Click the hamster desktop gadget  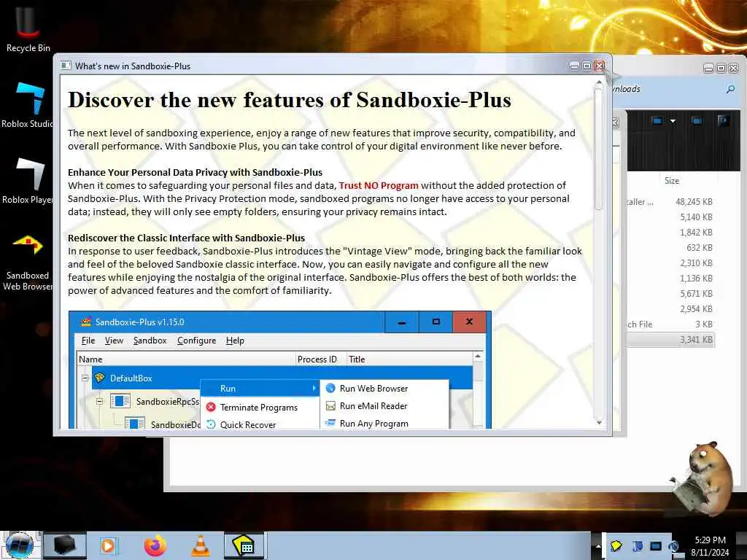pos(703,479)
